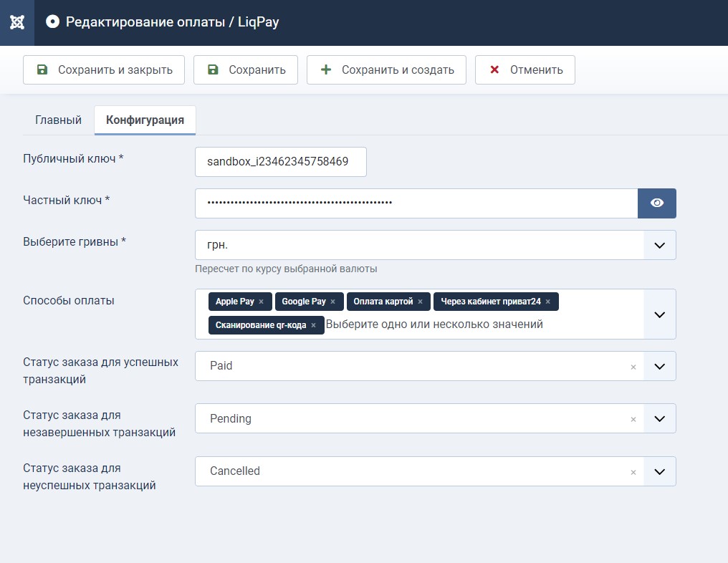Remove the Через кабинет приват24 tag
Screen dimensions: 728x563
click(x=547, y=302)
